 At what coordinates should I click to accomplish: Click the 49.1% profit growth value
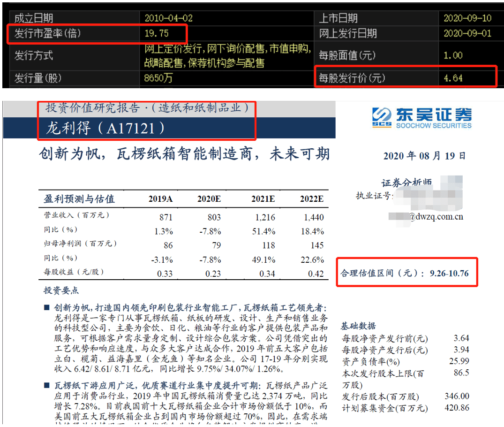click(x=263, y=259)
